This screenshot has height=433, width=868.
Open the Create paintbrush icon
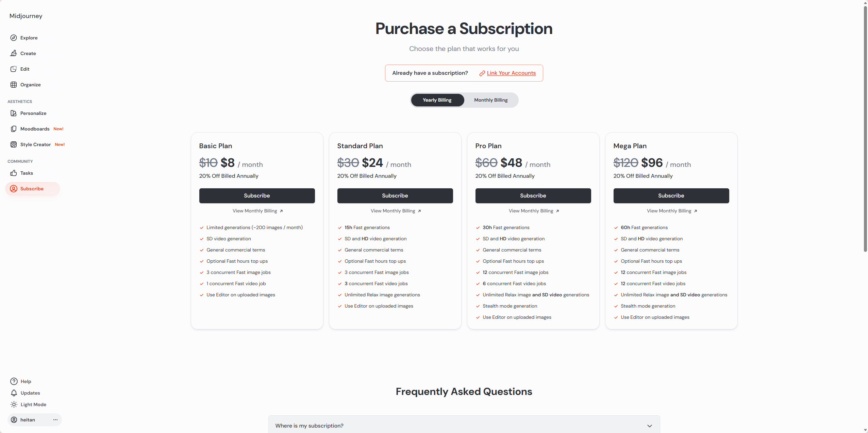coord(14,53)
